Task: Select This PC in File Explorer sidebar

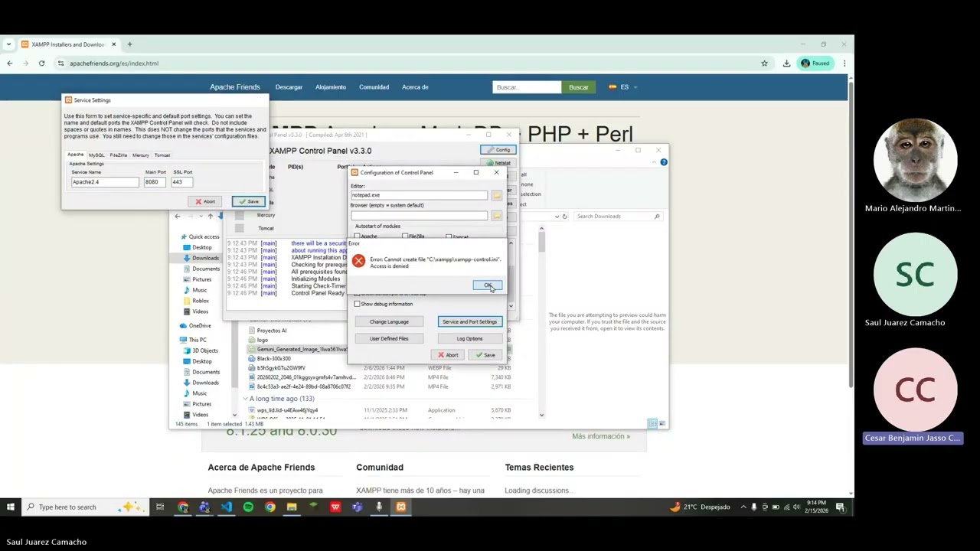Action: pos(197,340)
